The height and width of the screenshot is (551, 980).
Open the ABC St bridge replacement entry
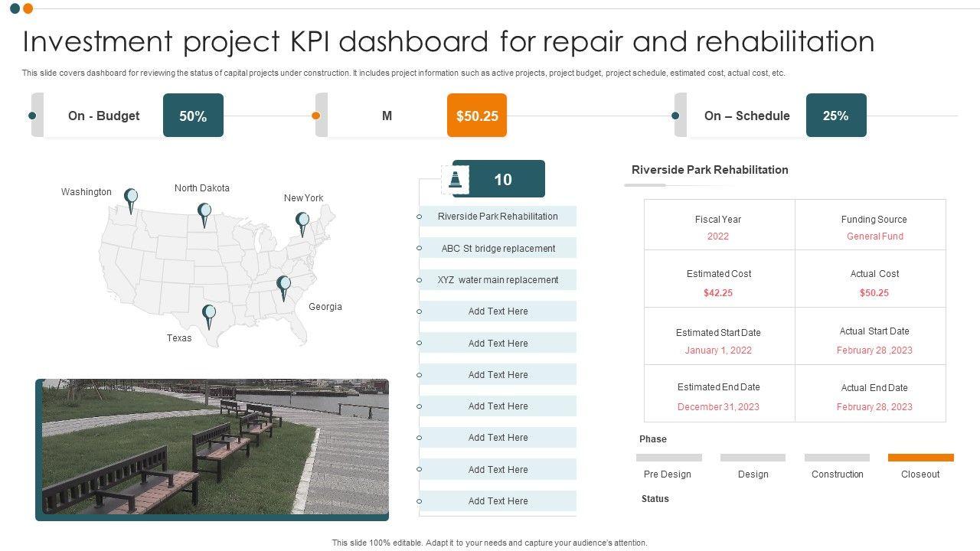[498, 249]
